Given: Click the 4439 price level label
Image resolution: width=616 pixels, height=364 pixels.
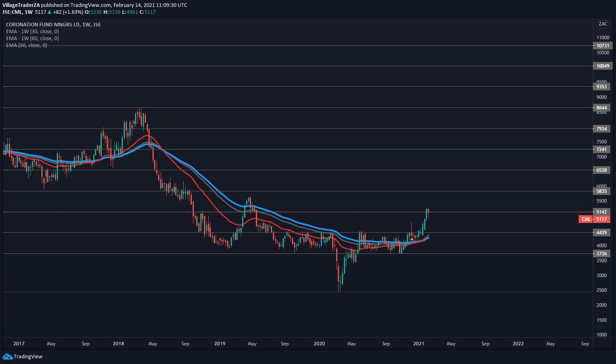Looking at the screenshot, I should (602, 233).
